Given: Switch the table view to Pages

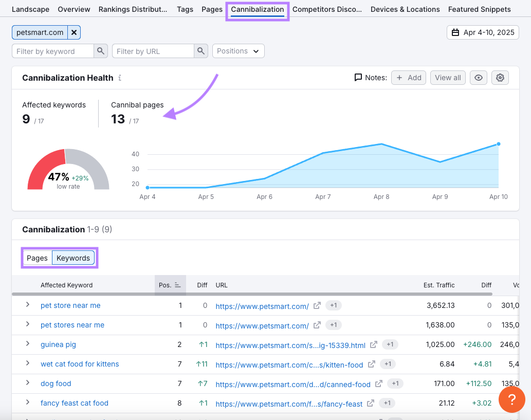Looking at the screenshot, I should 37,258.
